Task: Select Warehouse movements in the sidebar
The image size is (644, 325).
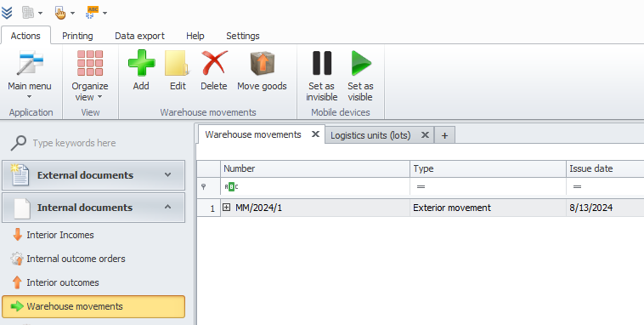Action: pos(93,306)
